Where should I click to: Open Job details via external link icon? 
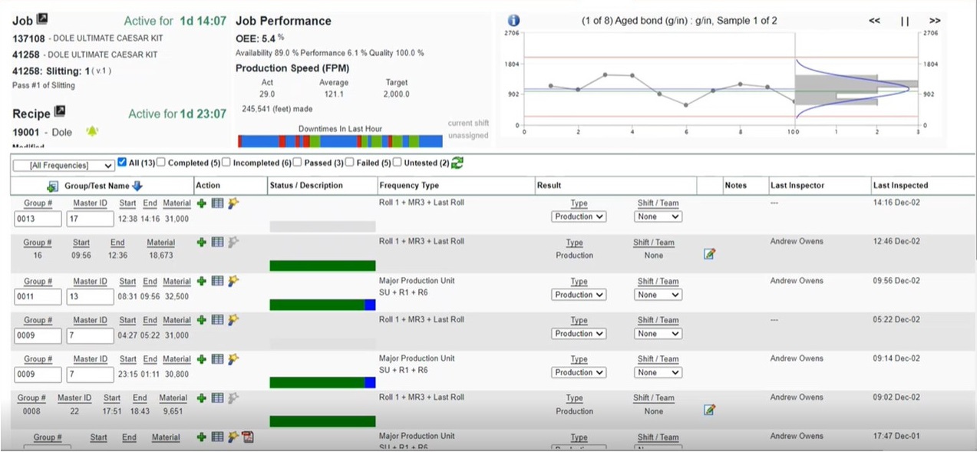pos(42,19)
